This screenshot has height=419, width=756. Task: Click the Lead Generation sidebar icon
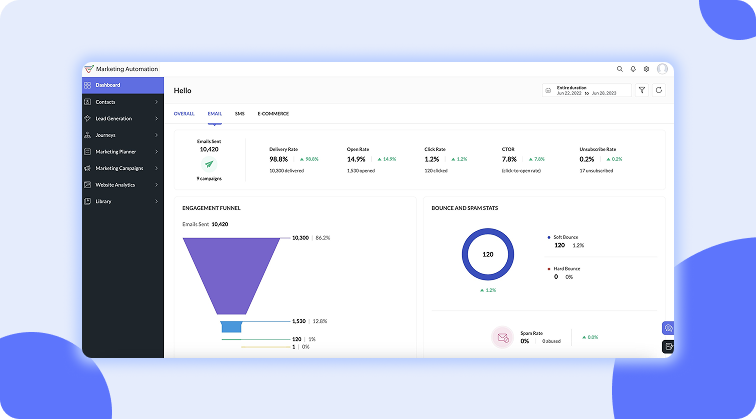coord(87,118)
